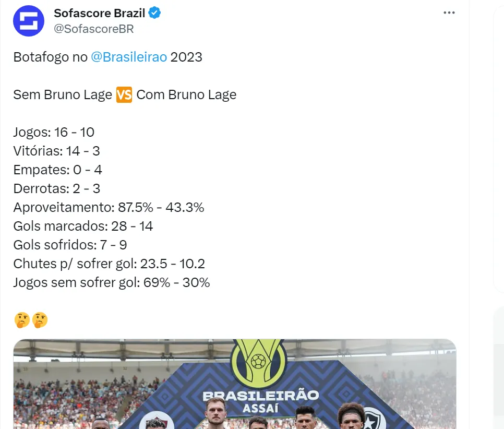This screenshot has height=429, width=504.
Task: Click the Botafogo crest in the photo
Action: click(x=374, y=419)
